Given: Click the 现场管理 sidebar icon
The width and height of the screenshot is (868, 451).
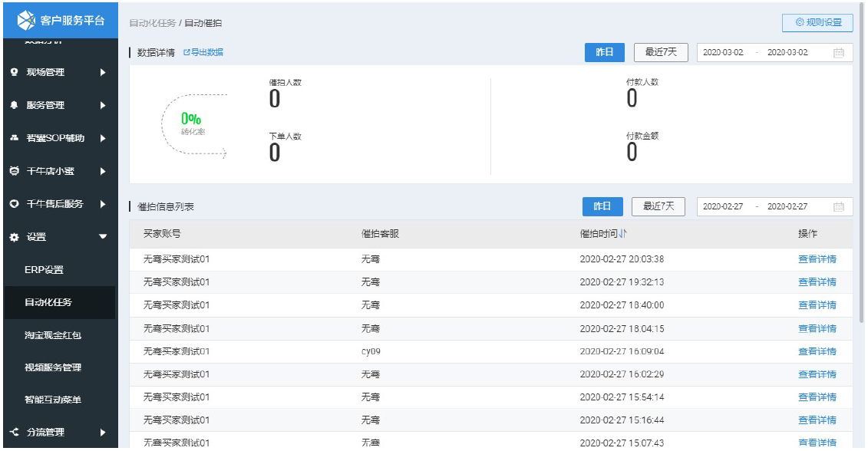Looking at the screenshot, I should point(14,73).
